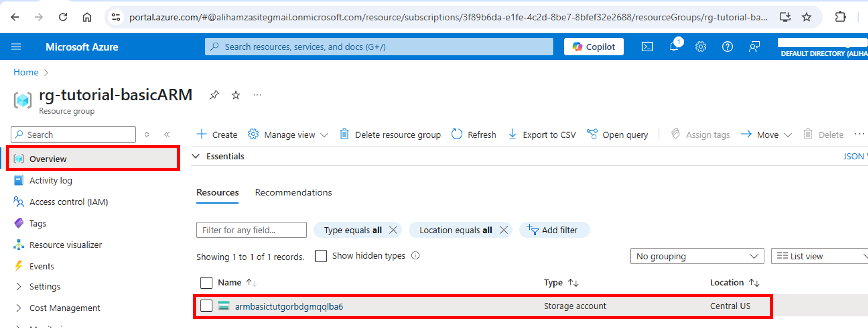Add resource group to favorites star
The width and height of the screenshot is (868, 328).
236,95
